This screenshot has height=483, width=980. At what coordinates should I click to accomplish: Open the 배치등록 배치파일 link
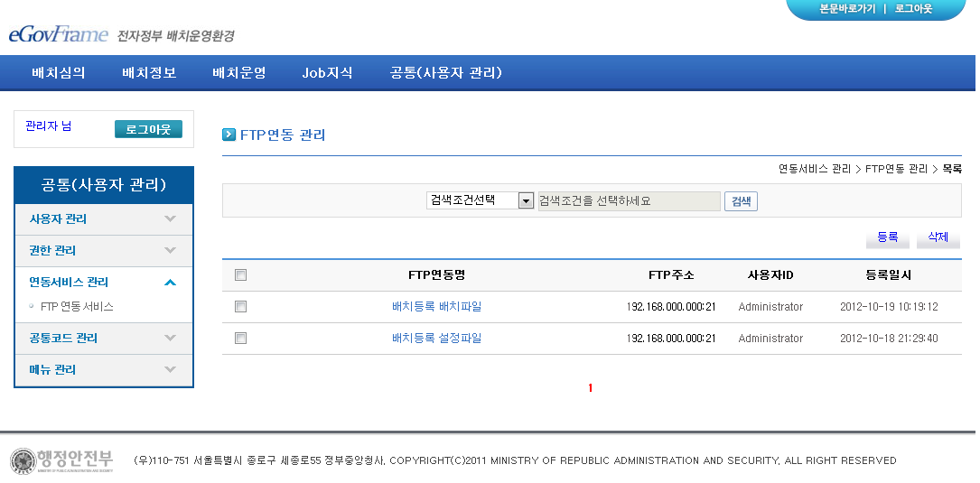436,307
